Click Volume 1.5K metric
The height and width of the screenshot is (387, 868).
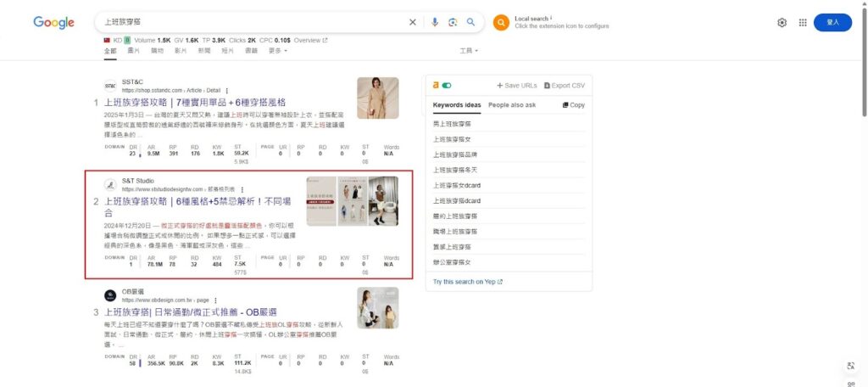click(153, 40)
